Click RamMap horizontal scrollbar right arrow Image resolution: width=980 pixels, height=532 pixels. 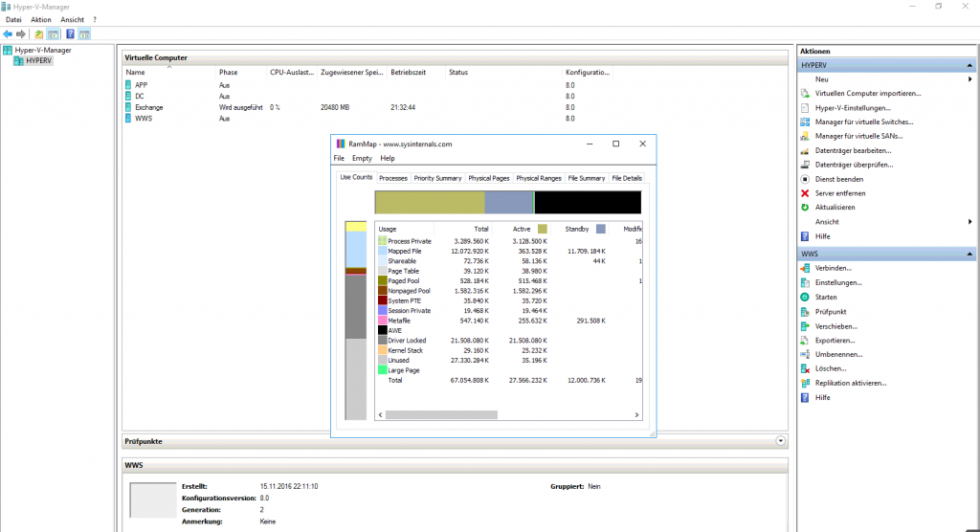[x=636, y=414]
